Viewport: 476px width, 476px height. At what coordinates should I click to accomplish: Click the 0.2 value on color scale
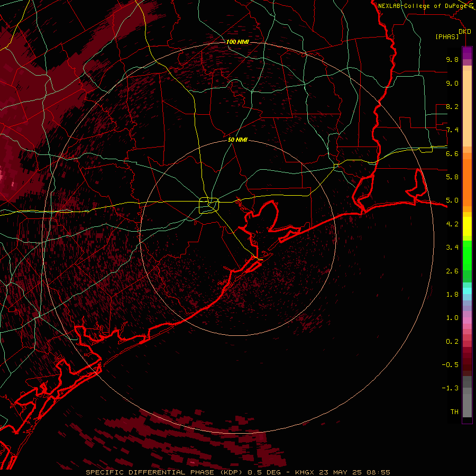pyautogui.click(x=452, y=342)
